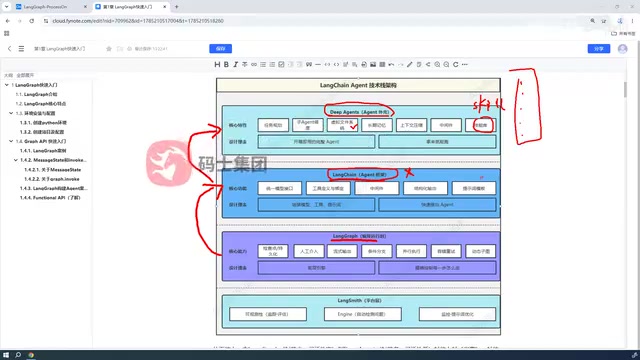Insert horizontal rule line icon

(318, 64)
